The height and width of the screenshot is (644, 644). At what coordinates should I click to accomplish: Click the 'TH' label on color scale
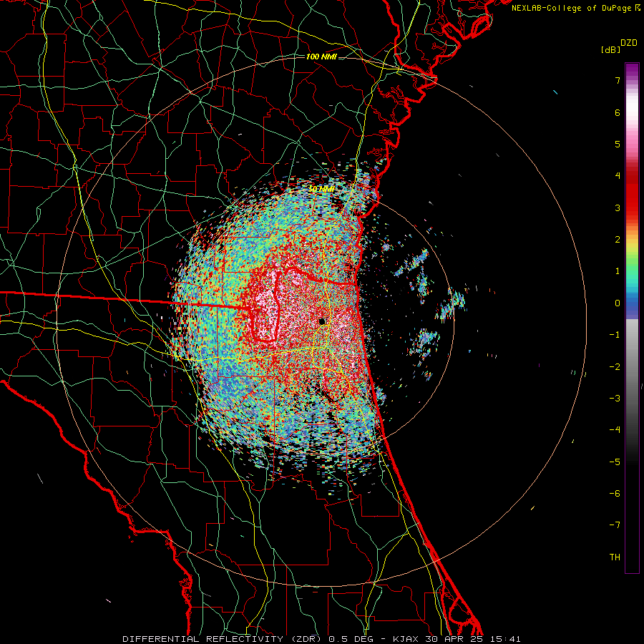tap(615, 557)
